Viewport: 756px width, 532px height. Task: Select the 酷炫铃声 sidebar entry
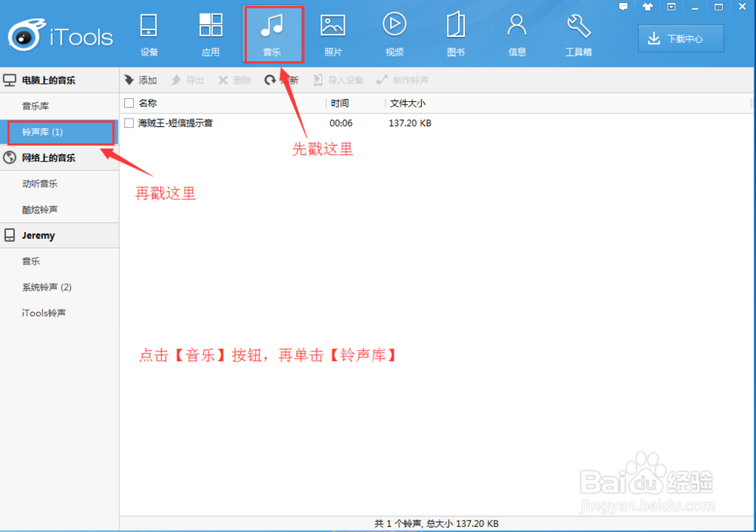(x=39, y=209)
